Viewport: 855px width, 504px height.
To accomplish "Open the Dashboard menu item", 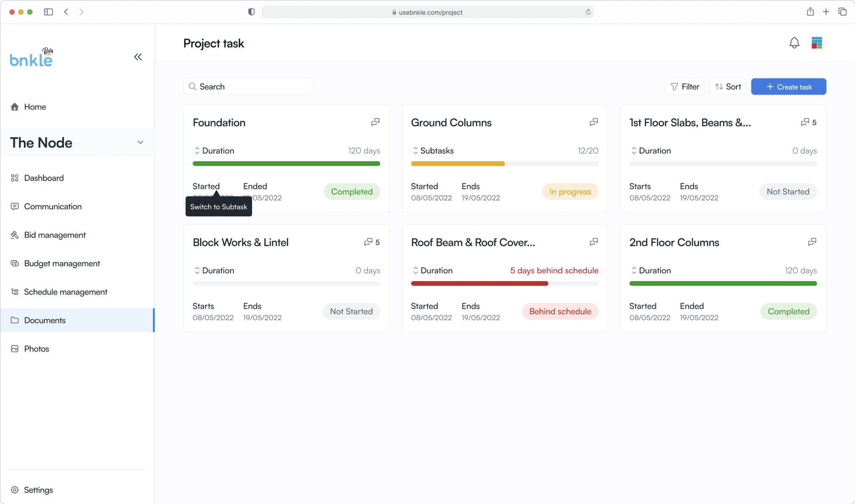I will 78,178.
